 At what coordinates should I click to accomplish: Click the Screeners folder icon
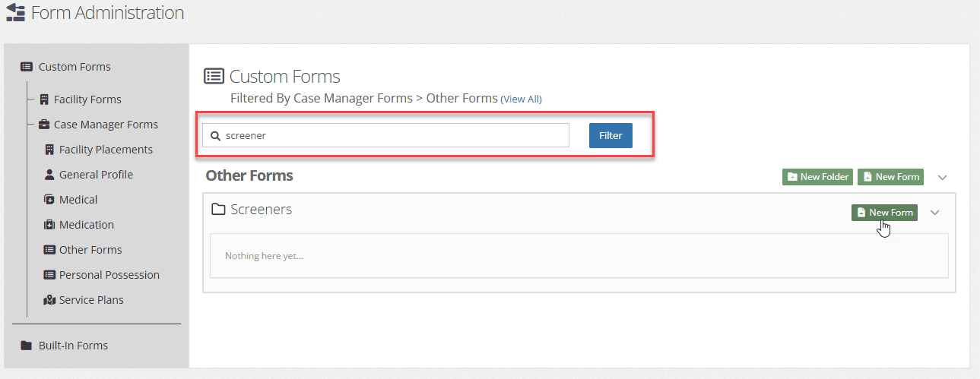(x=219, y=210)
